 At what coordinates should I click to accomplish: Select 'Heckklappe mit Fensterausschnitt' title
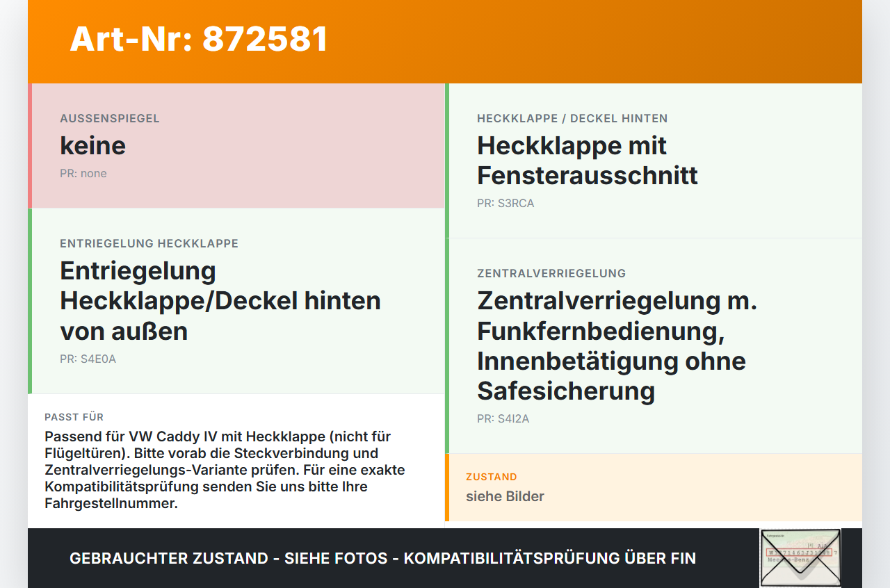tap(588, 161)
